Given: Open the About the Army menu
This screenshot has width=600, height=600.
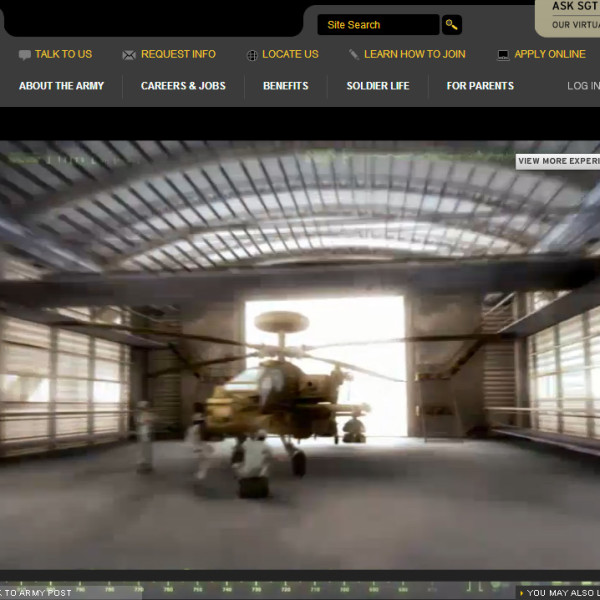Looking at the screenshot, I should tap(62, 86).
